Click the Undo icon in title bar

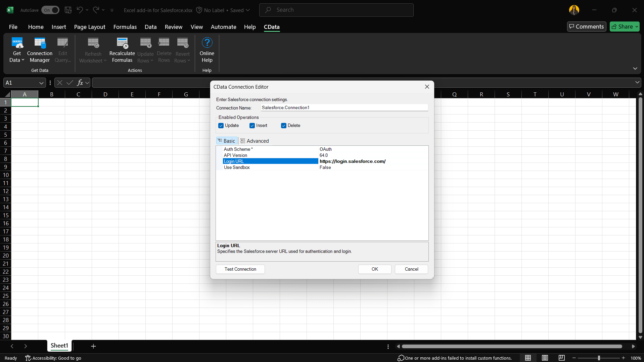pos(80,10)
